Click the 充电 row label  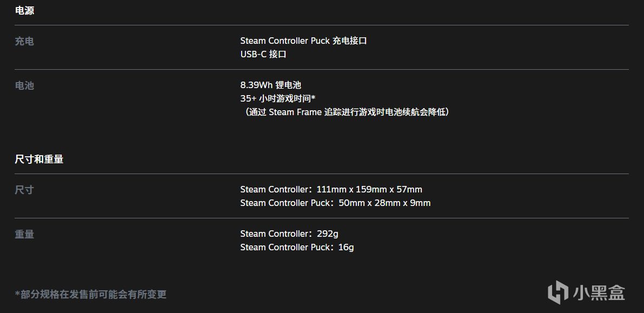24,41
